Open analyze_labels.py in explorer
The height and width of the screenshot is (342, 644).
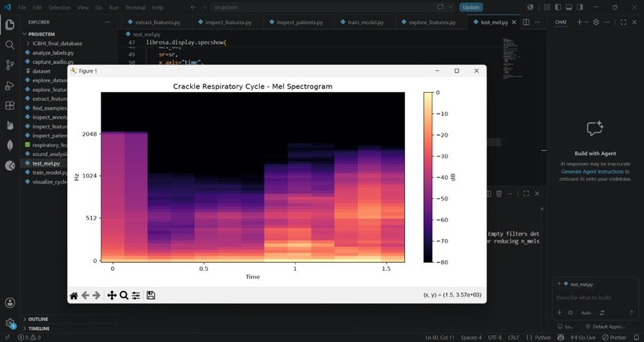53,53
